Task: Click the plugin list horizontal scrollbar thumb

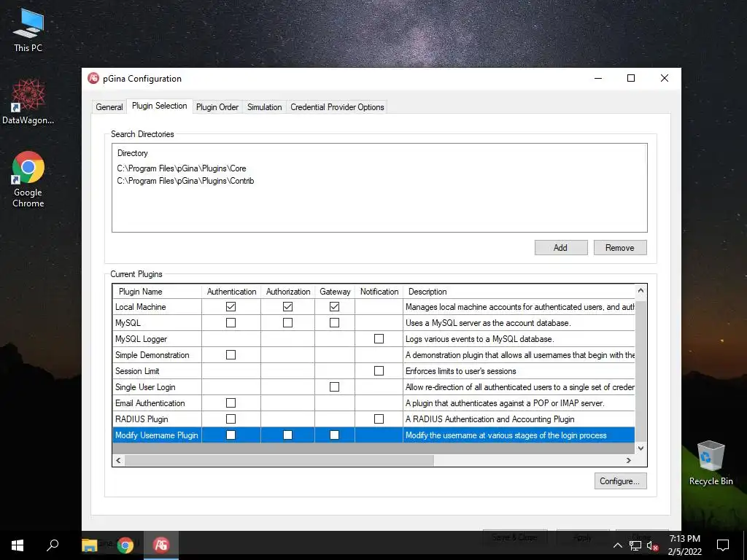Action: [279, 461]
